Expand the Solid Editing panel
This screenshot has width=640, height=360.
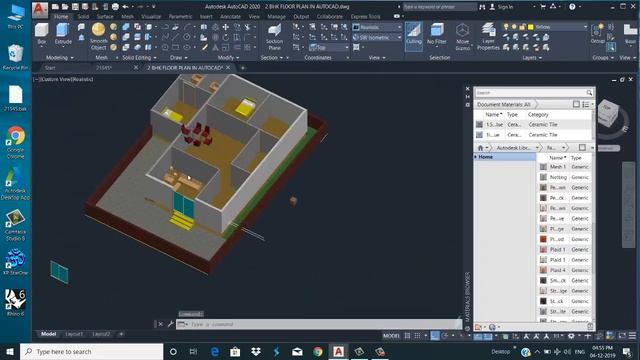click(140, 58)
